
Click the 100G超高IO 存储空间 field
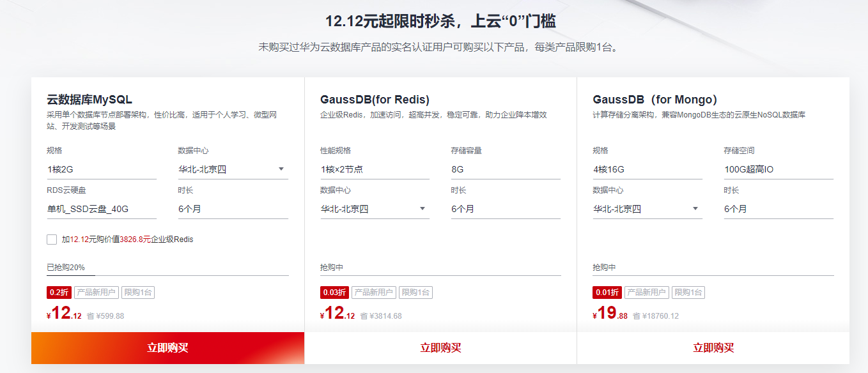click(779, 169)
